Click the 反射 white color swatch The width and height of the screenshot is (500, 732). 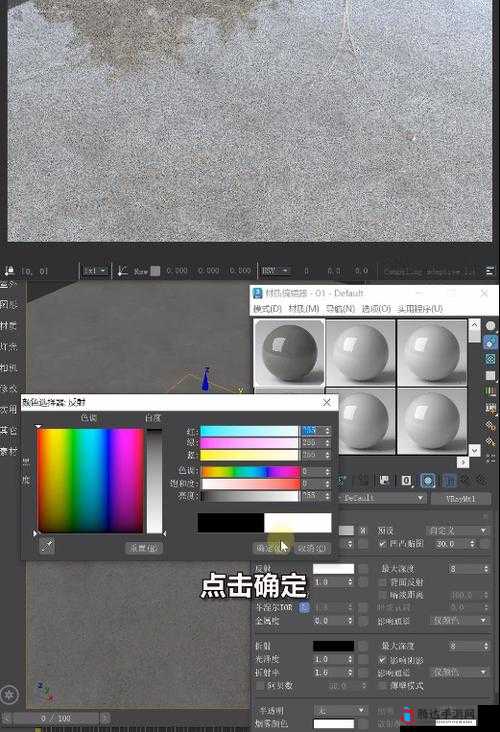click(333, 569)
